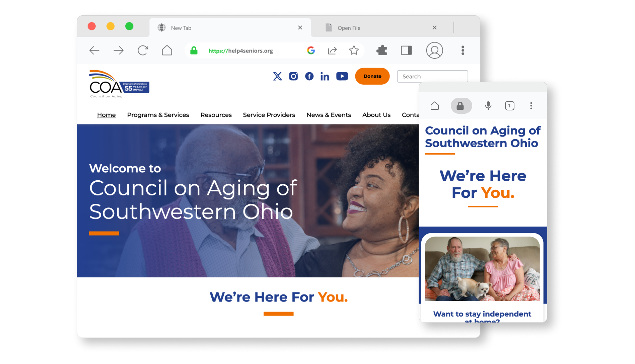Reload the page with refresh icon

click(x=143, y=51)
